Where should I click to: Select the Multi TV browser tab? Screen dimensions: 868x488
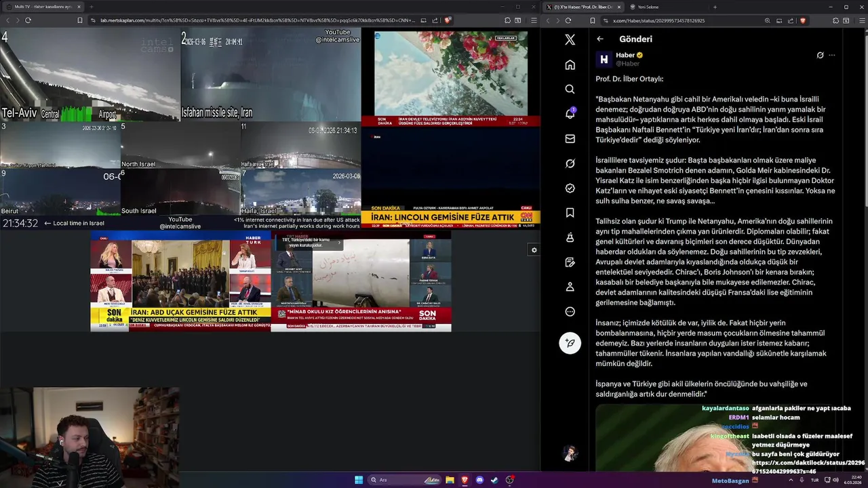pos(43,7)
